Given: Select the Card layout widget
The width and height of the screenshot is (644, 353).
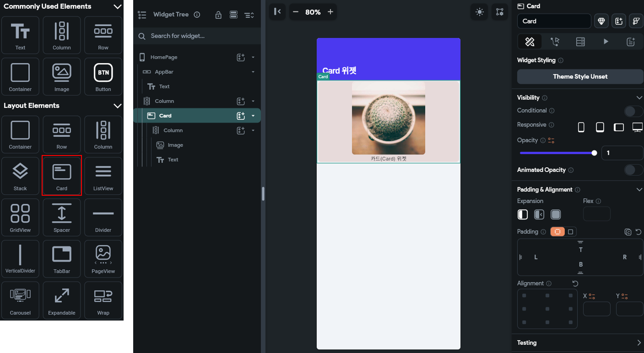Looking at the screenshot, I should click(x=62, y=176).
